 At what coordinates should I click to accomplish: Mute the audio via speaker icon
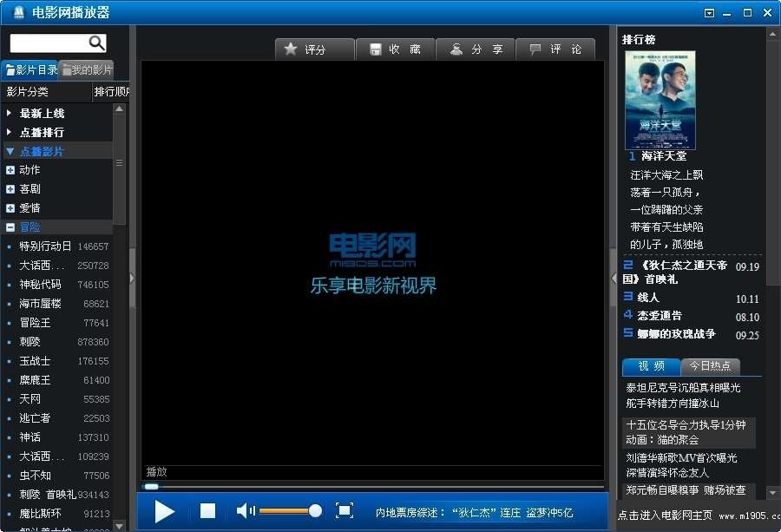coord(244,511)
